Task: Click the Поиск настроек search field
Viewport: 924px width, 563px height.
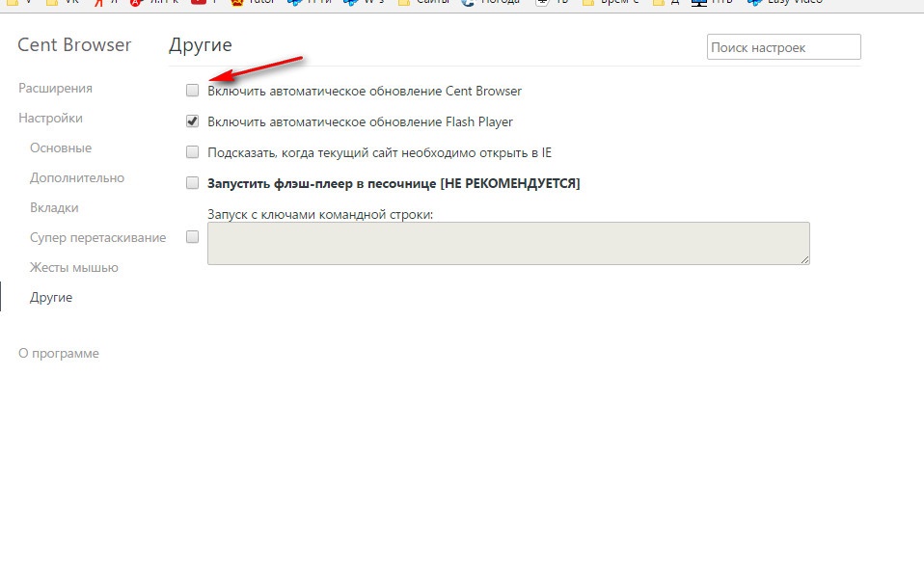Action: [x=783, y=47]
